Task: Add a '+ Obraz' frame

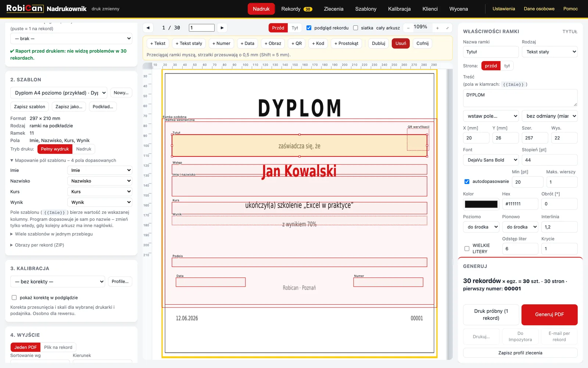Action: [x=273, y=43]
